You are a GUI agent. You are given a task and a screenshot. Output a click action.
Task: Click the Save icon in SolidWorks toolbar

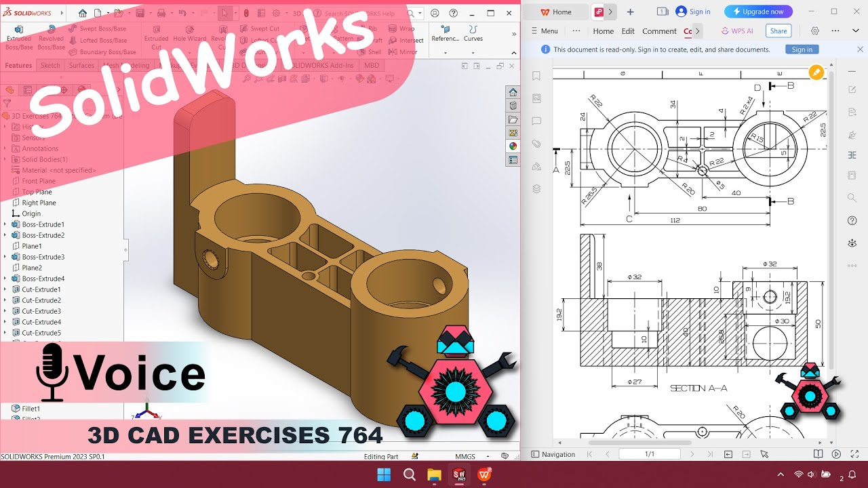[140, 13]
